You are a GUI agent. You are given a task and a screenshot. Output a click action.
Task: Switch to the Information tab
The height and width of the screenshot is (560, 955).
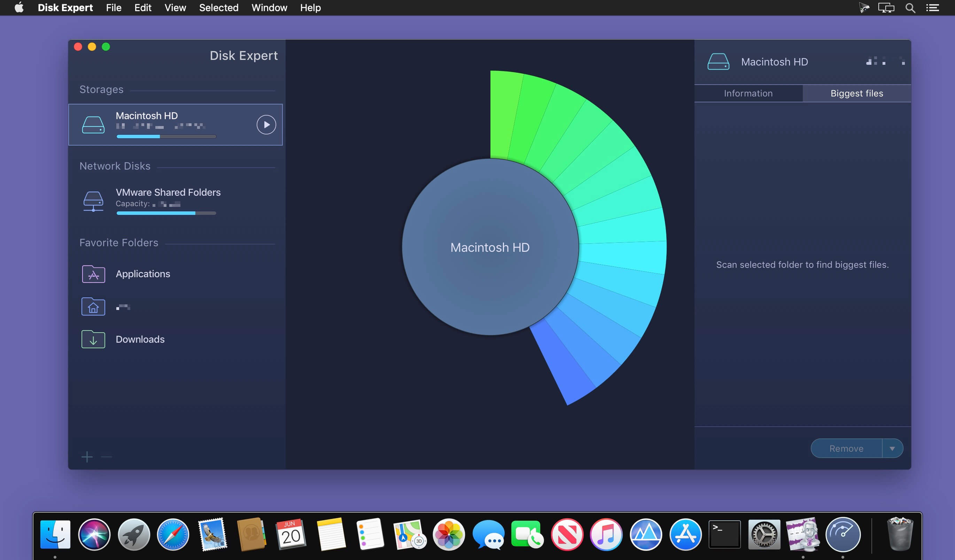(748, 93)
